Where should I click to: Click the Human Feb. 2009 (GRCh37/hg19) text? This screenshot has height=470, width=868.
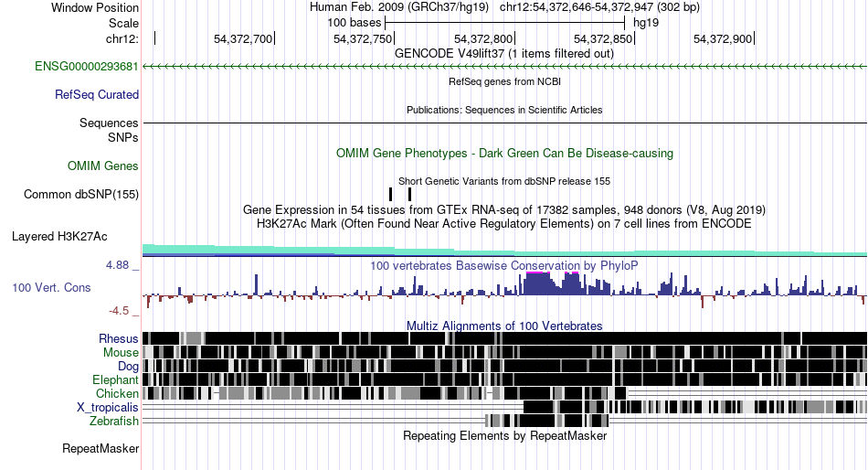pyautogui.click(x=399, y=7)
